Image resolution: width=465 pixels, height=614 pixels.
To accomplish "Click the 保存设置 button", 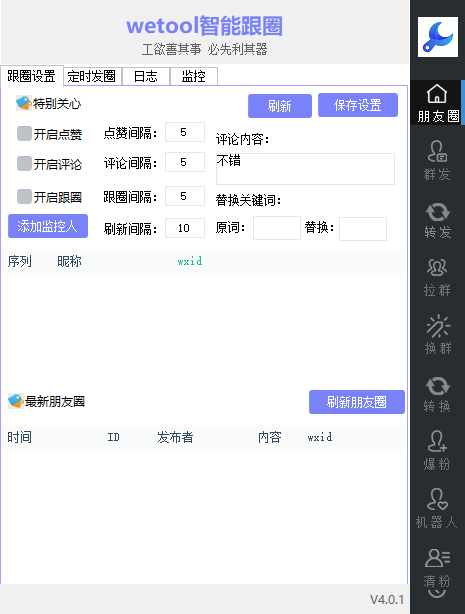I will point(358,105).
